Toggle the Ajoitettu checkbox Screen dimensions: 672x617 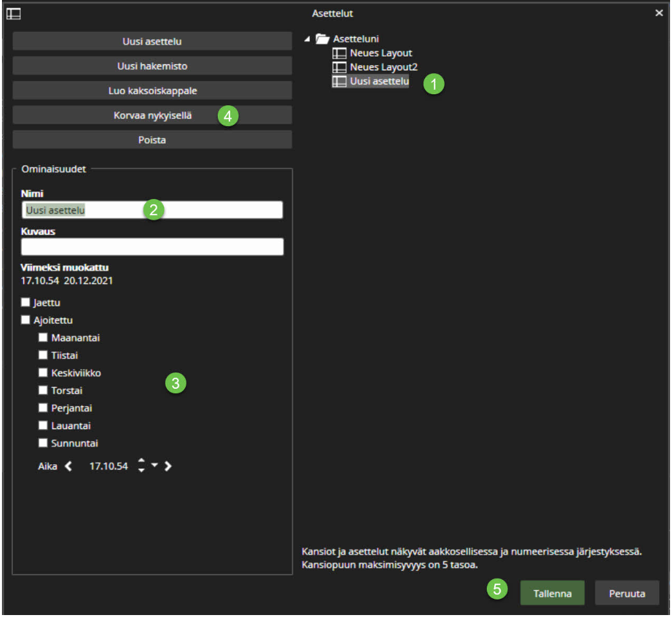point(26,320)
